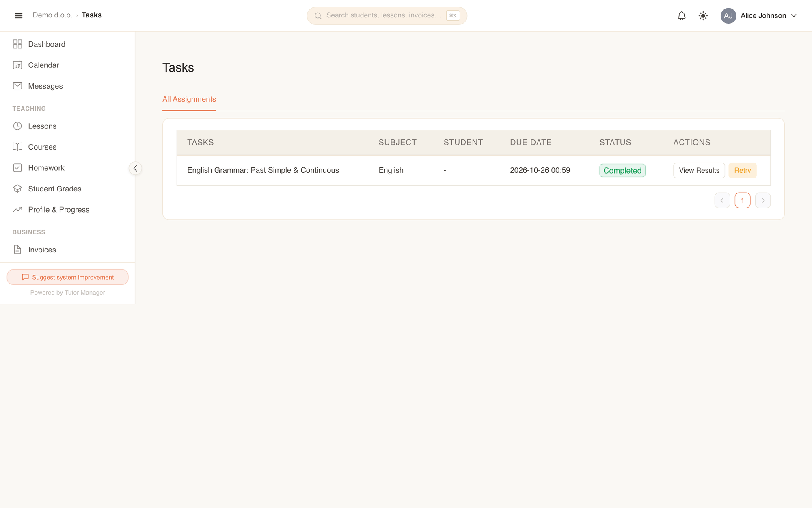Click View Results for English Grammar task
Image resolution: width=812 pixels, height=508 pixels.
699,170
